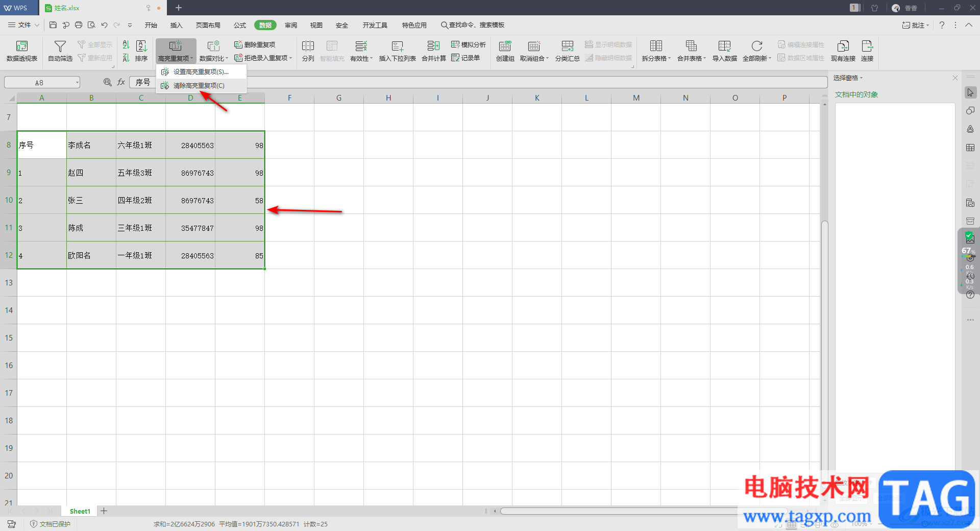The height and width of the screenshot is (531, 980).
Task: Select row 13 header
Action: (9, 283)
